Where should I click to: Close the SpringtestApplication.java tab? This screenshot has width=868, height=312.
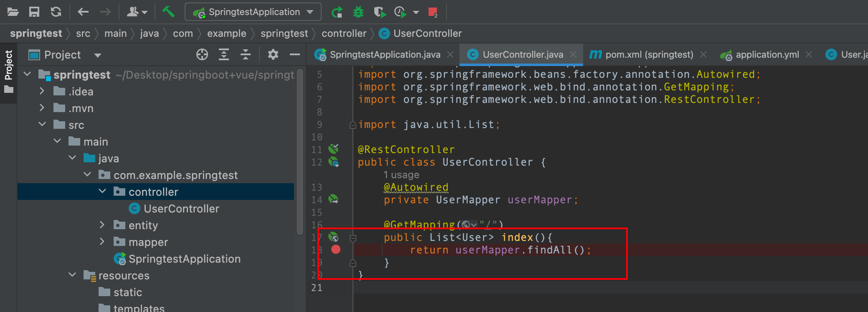(450, 54)
